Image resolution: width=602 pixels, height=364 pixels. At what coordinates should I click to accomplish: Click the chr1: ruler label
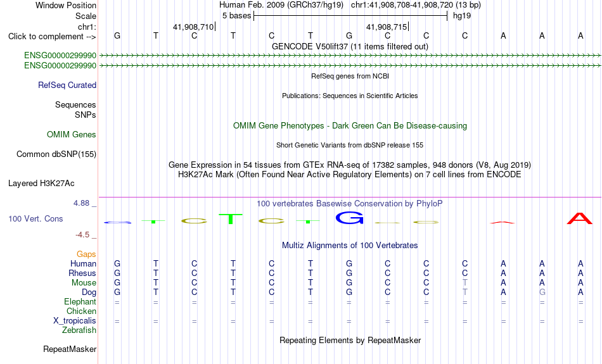[x=87, y=27]
